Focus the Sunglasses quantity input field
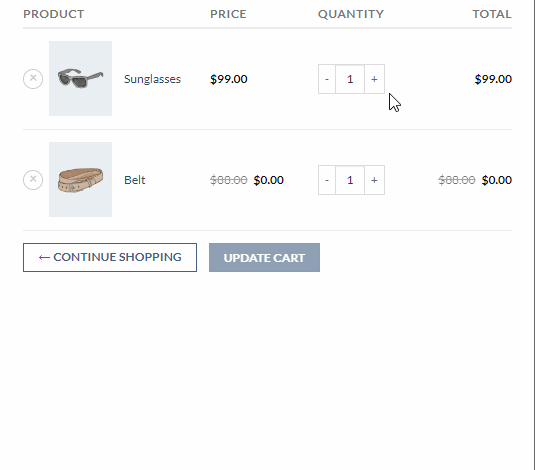 pyautogui.click(x=350, y=79)
